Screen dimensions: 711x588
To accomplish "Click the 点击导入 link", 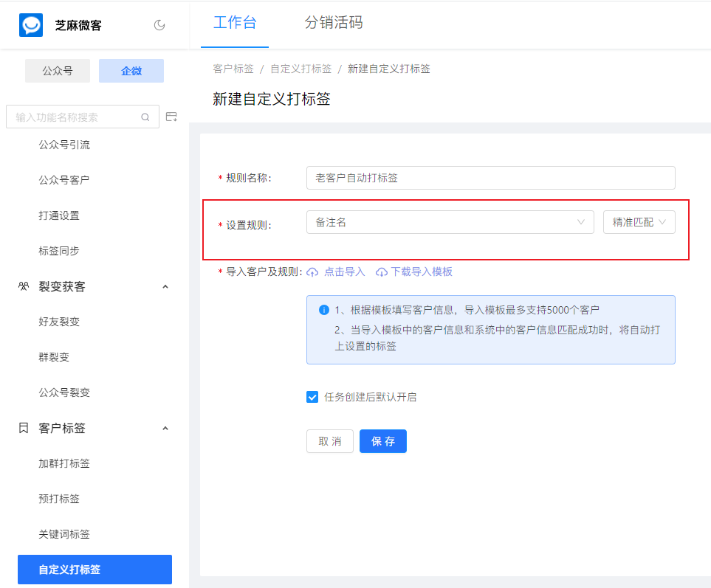I will pos(345,271).
